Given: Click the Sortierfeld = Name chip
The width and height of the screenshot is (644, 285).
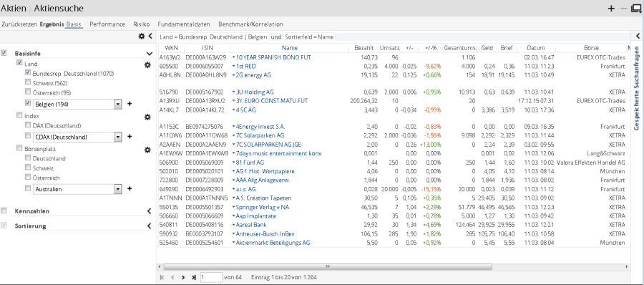Looking at the screenshot, I should (309, 37).
